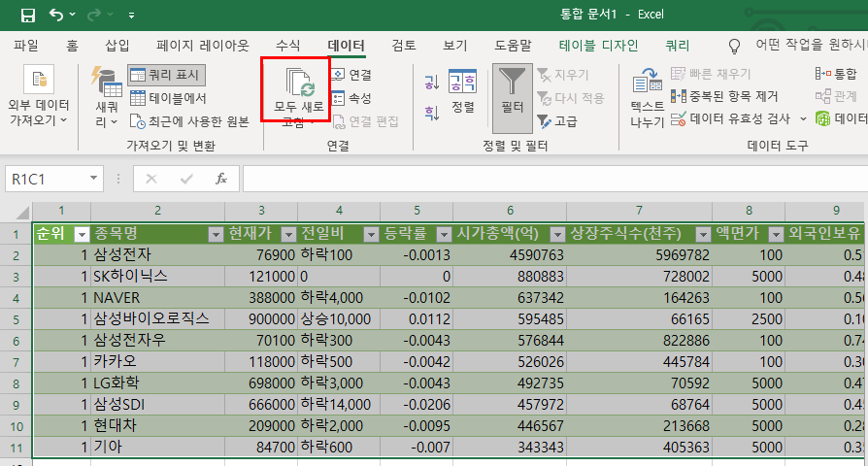The image size is (868, 466).
Task: Switch to the 홈 tab
Action: (x=72, y=46)
